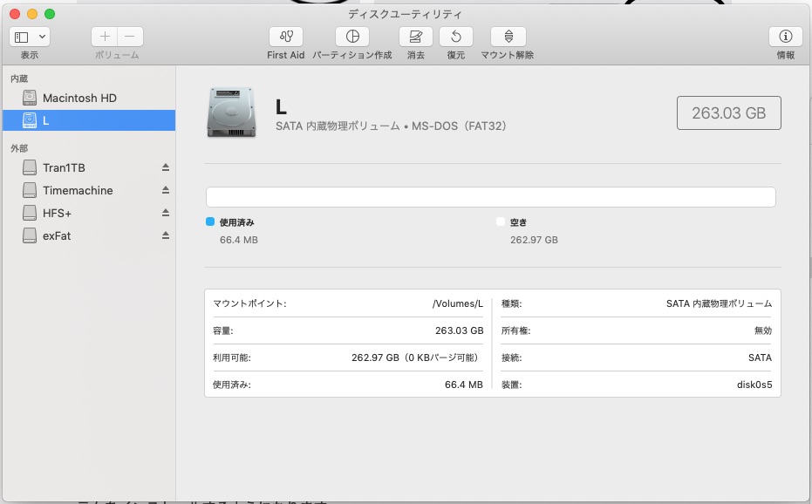Click the SATA 内蔵物理ボリューム type value in the 種類 row
Image resolution: width=812 pixels, height=504 pixels.
(x=719, y=303)
